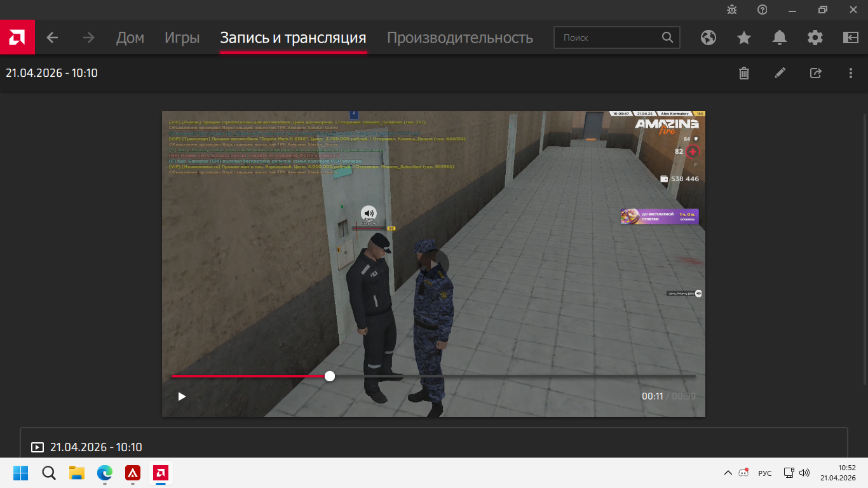Open settings gear icon
Image resolution: width=868 pixels, height=488 pixels.
pos(815,37)
